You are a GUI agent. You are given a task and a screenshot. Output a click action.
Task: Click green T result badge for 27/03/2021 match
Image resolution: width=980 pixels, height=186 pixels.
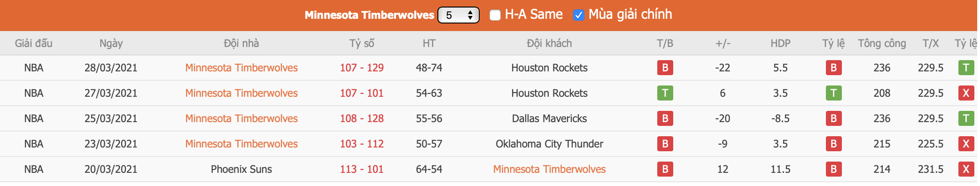pos(665,93)
